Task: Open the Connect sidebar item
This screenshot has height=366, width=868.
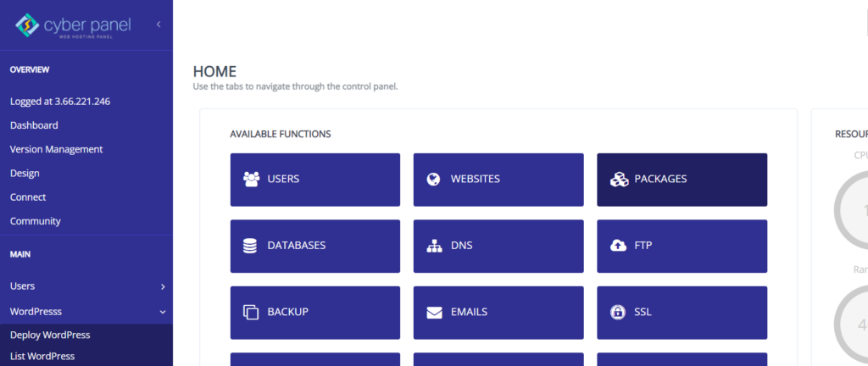Action: [x=28, y=197]
